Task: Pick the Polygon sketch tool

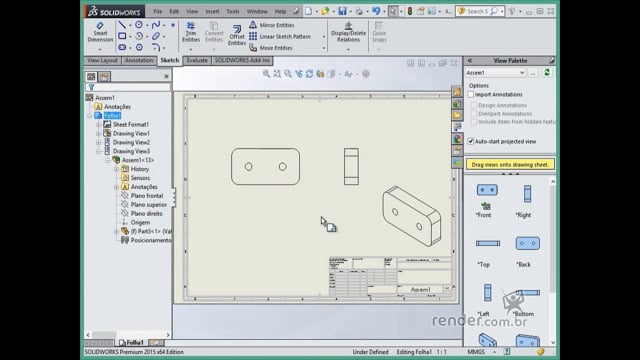Action: click(139, 47)
